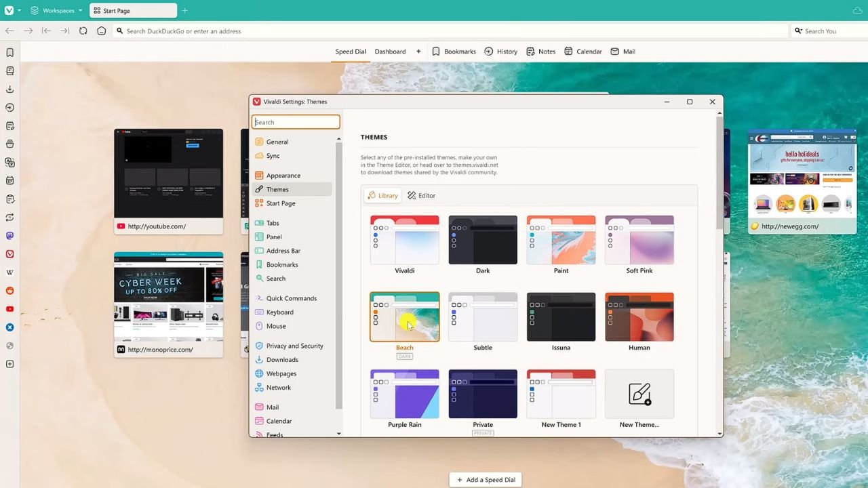Open the History panel in the sidebar
Viewport: 868px width, 488px height.
(x=9, y=107)
